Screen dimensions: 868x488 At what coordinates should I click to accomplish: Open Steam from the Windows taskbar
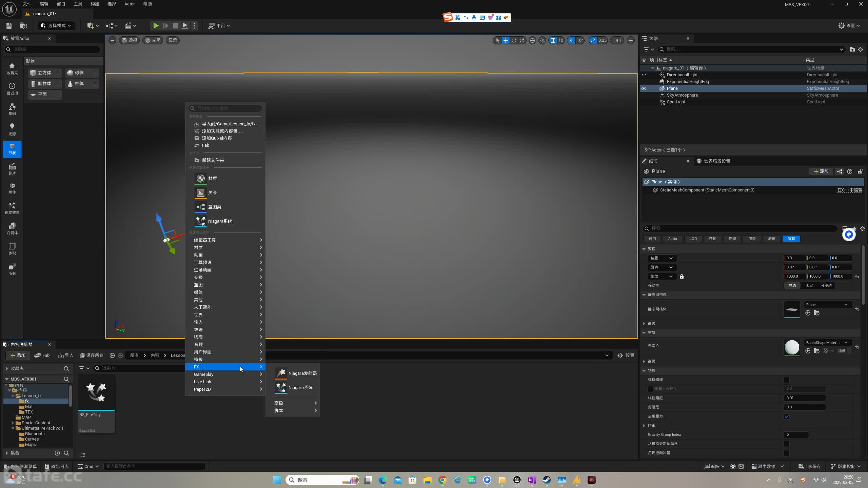[547, 480]
